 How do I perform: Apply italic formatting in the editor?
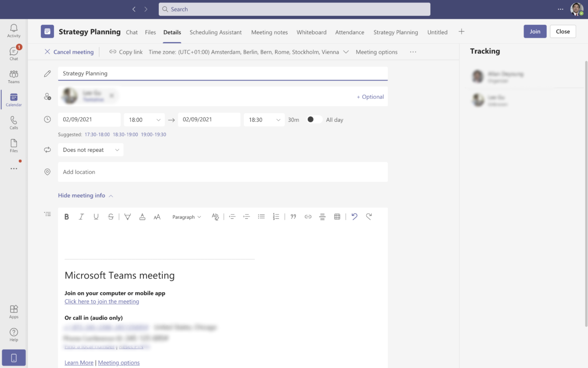tap(81, 217)
